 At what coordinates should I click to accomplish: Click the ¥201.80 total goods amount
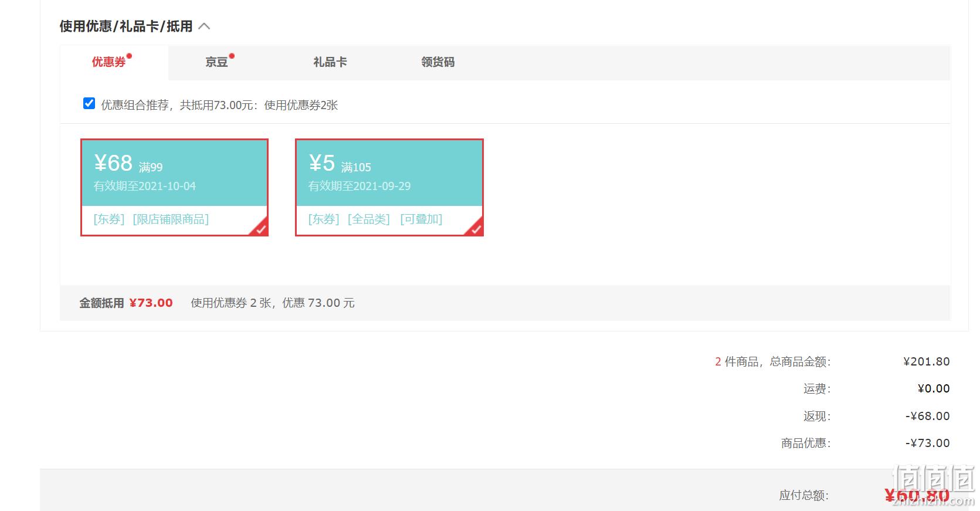[x=927, y=362]
